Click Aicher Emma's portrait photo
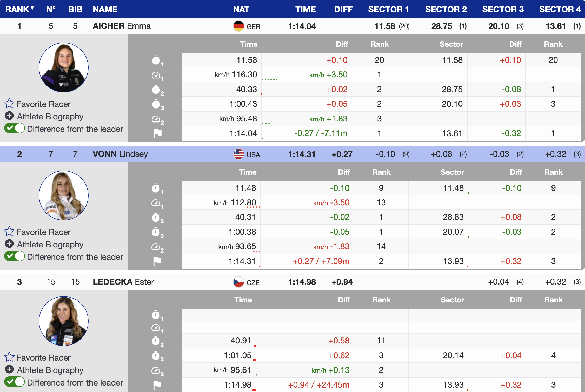 pos(64,67)
